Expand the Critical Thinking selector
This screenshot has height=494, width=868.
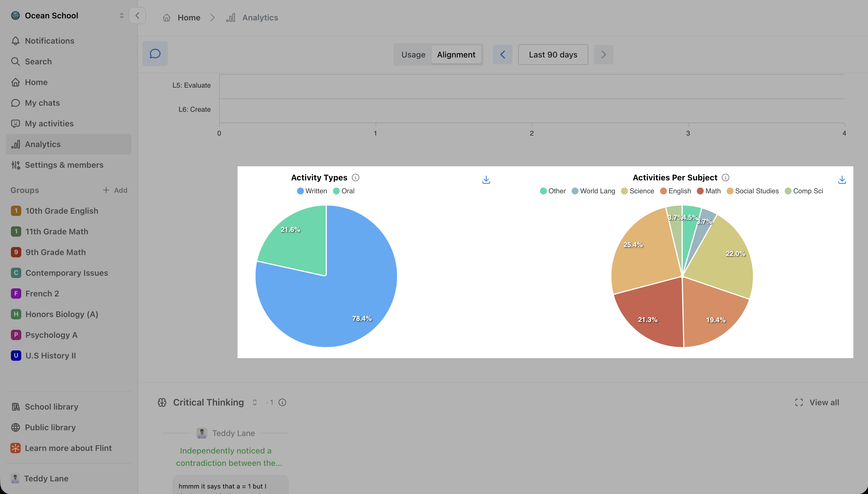(x=254, y=402)
